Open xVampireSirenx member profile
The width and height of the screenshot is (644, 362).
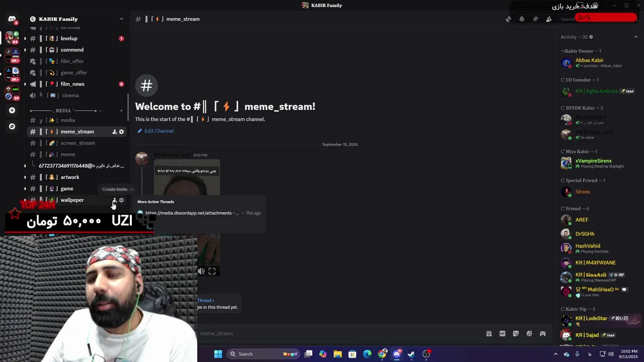[x=599, y=163]
